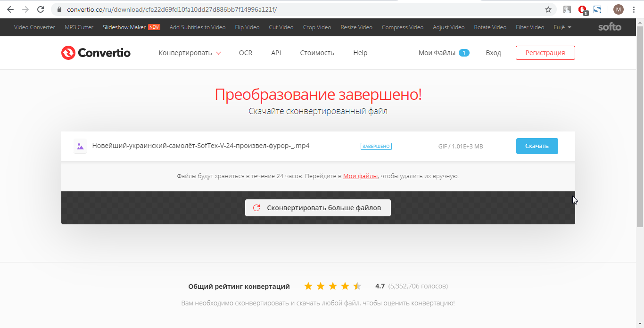Open MP3 Cutter tool link
Image resolution: width=644 pixels, height=328 pixels.
79,27
